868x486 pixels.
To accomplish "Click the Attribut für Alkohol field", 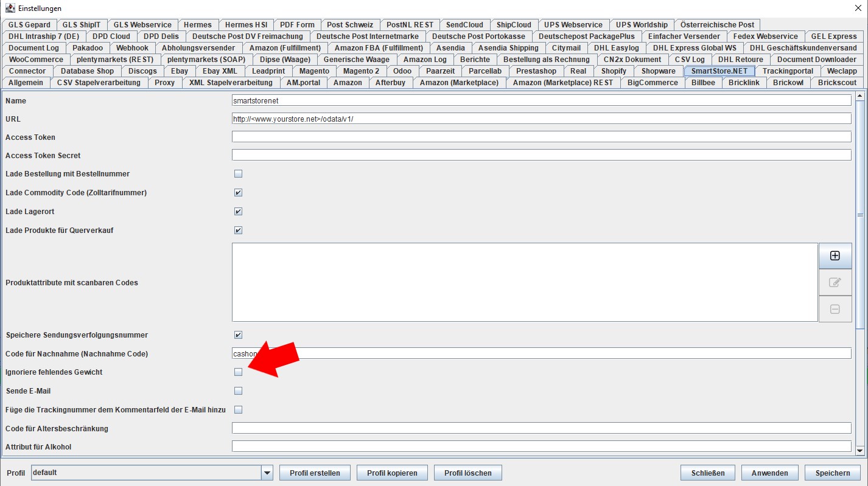I will coord(541,446).
